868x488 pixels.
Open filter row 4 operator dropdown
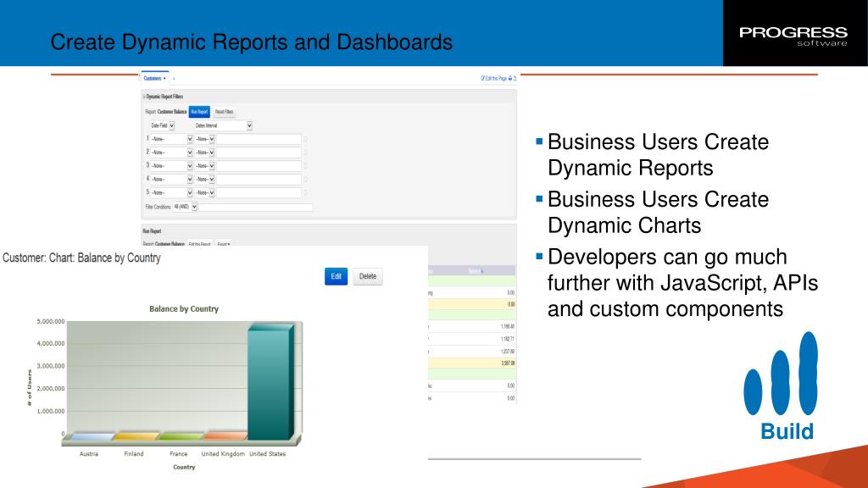coord(205,180)
